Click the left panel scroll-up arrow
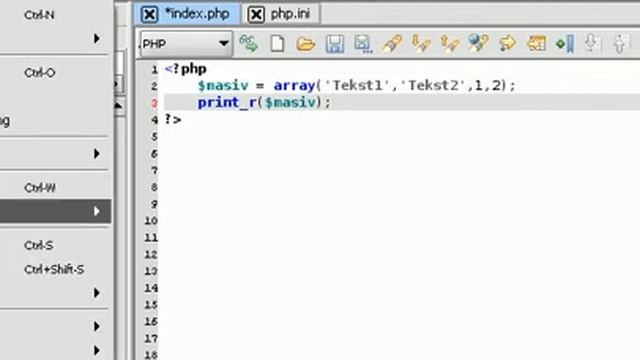This screenshot has width=640, height=360. pyautogui.click(x=119, y=106)
